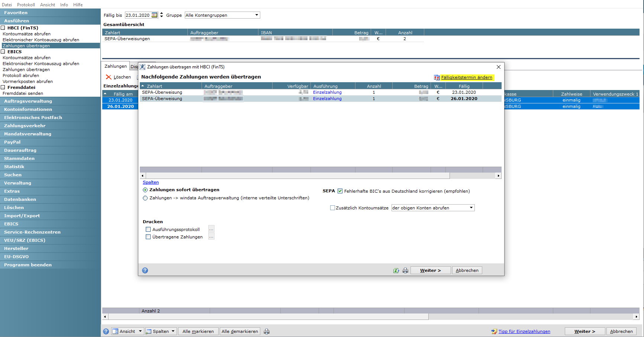Click the Fällig bis date field
644x337 pixels.
pos(138,15)
